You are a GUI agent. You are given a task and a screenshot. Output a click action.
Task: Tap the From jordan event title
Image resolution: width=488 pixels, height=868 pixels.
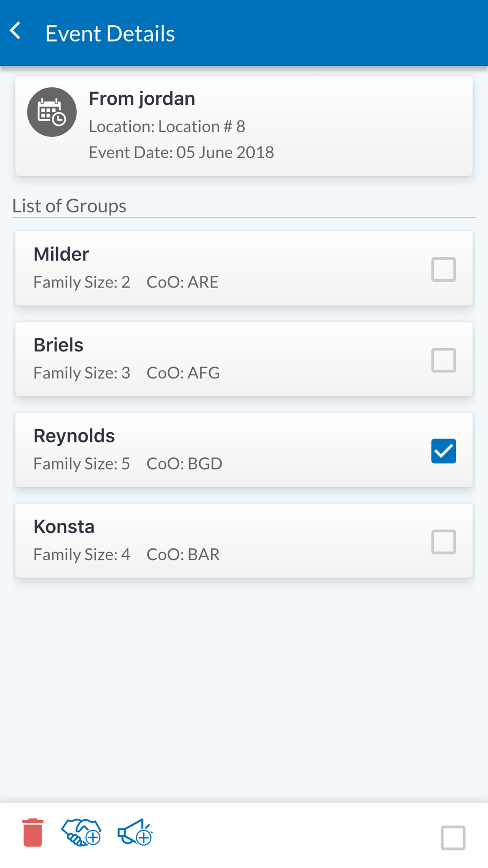(142, 99)
